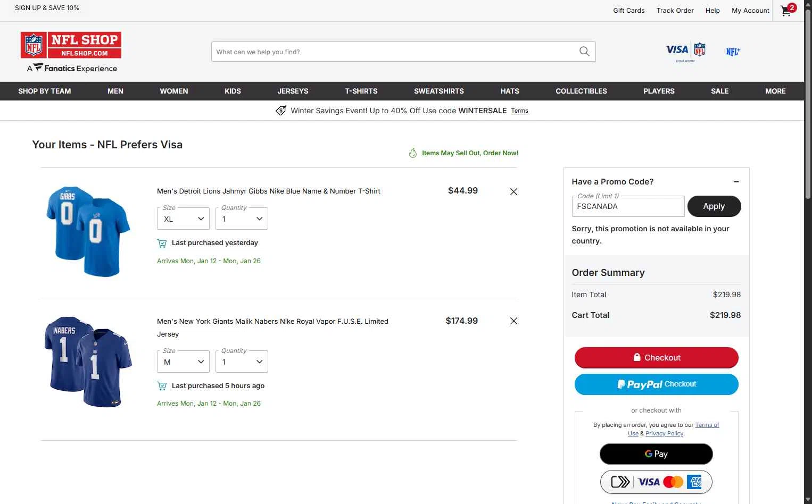812x504 pixels.
Task: Open the NFL+ icon link
Action: (733, 52)
